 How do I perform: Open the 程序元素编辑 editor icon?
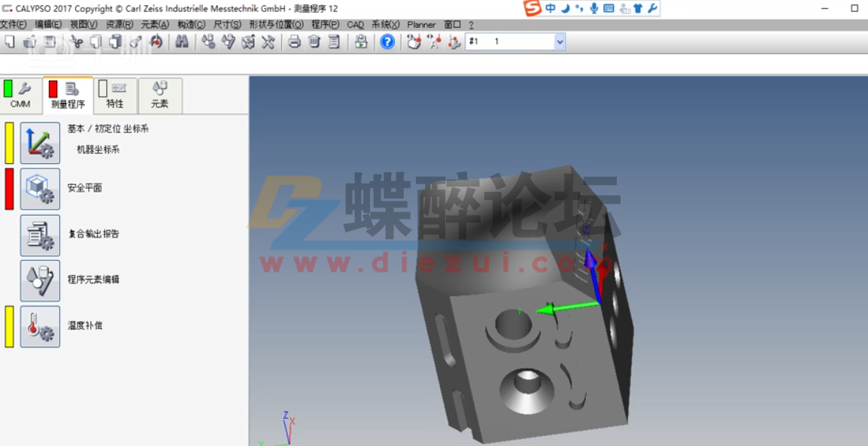39,280
